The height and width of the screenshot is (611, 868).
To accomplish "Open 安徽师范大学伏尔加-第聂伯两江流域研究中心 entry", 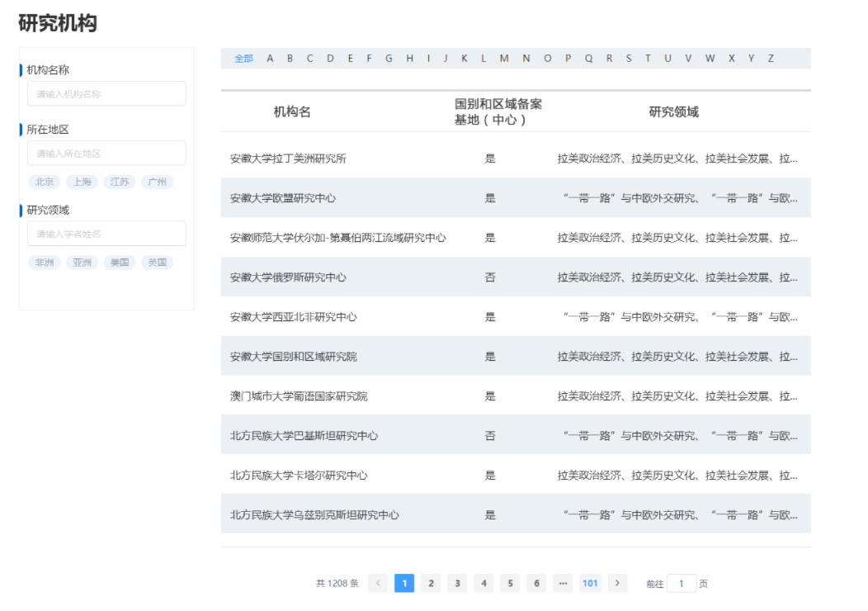I will click(516, 238).
